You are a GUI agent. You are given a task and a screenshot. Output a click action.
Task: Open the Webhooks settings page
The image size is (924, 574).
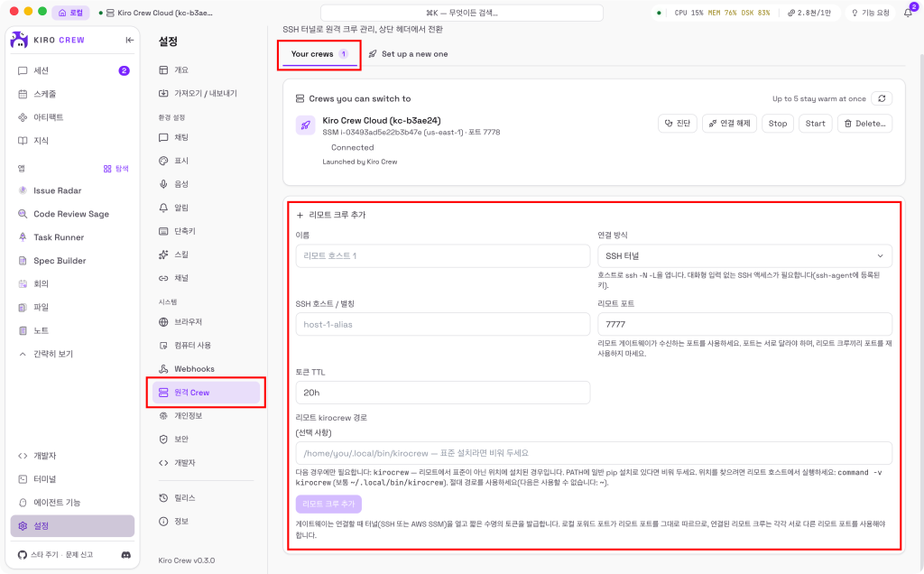click(x=206, y=369)
